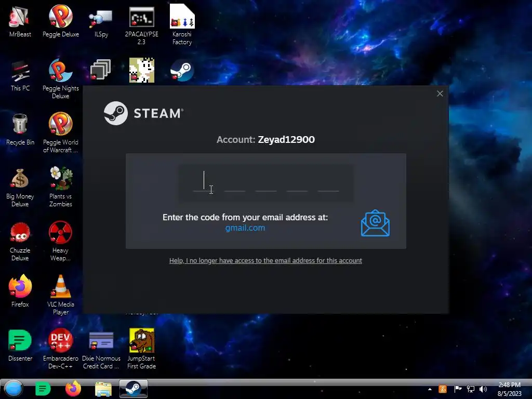Open the network tray icon
Screen dimensions: 532x399
[x=471, y=389]
